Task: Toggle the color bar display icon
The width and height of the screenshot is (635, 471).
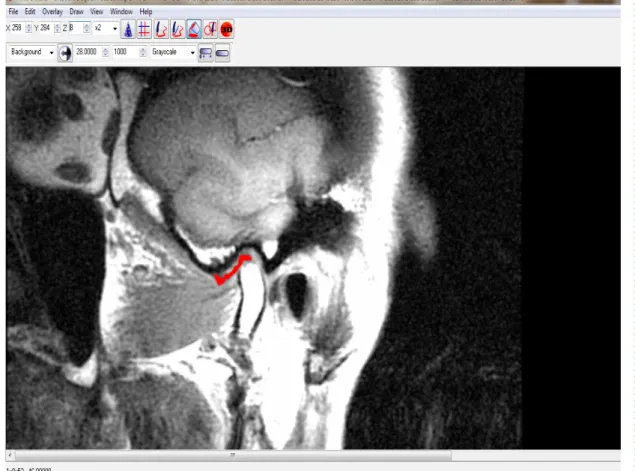Action: click(x=205, y=53)
